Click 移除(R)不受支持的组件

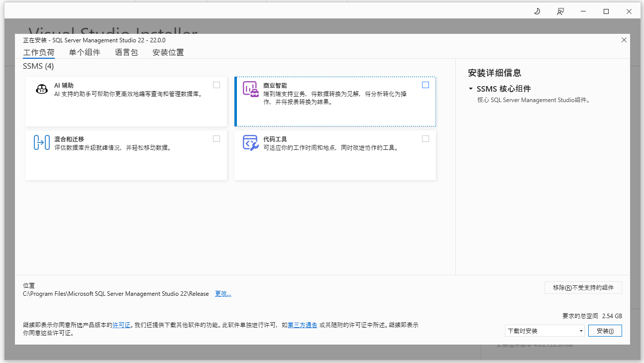tap(583, 287)
